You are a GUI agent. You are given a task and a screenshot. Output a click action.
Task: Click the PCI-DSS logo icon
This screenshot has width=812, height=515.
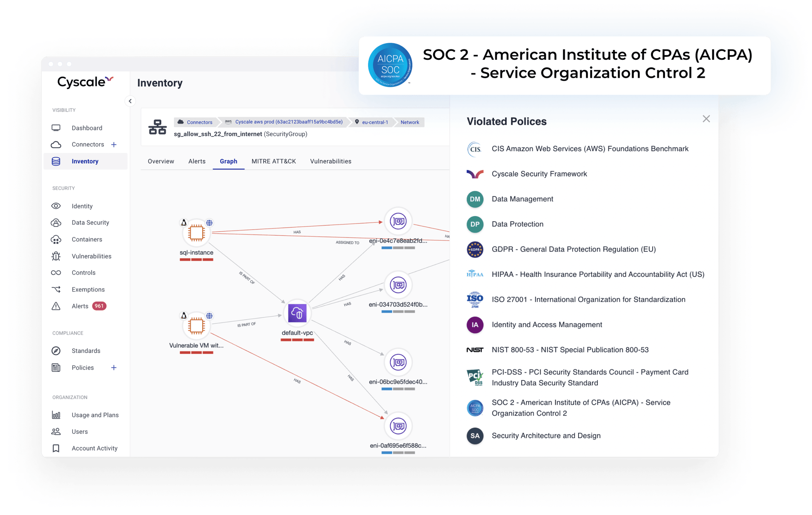(x=475, y=377)
